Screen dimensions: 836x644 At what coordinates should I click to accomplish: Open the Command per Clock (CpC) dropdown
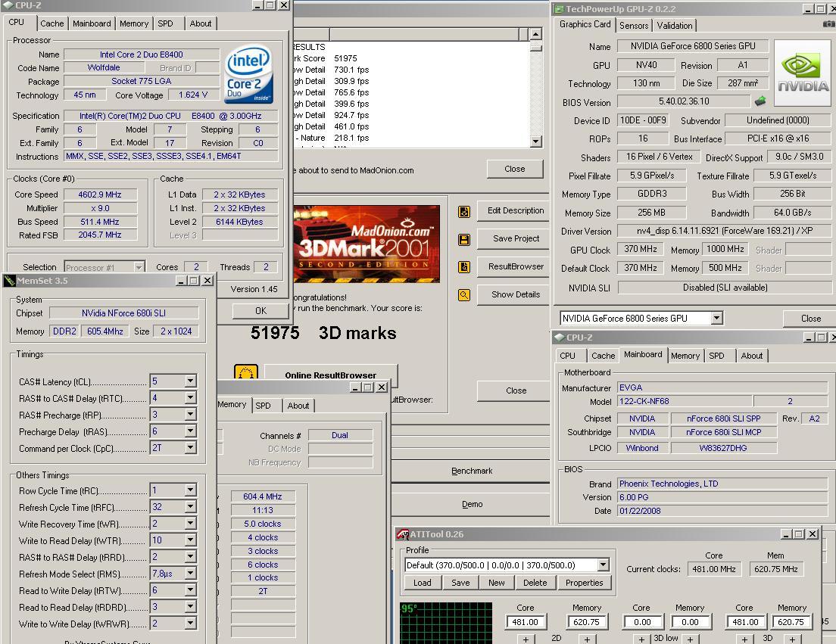point(190,448)
